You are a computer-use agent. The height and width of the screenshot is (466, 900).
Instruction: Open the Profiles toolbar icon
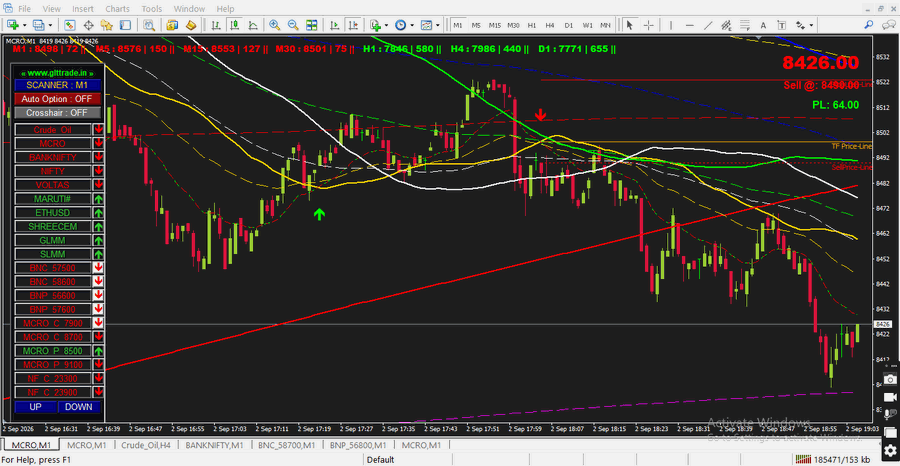tap(38, 25)
